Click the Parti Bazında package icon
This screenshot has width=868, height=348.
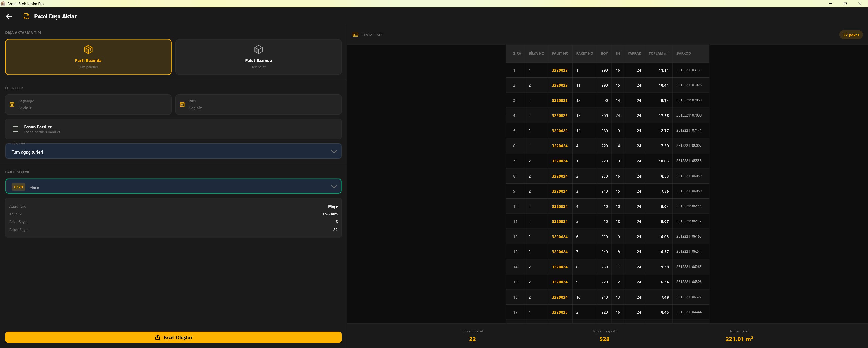click(88, 49)
